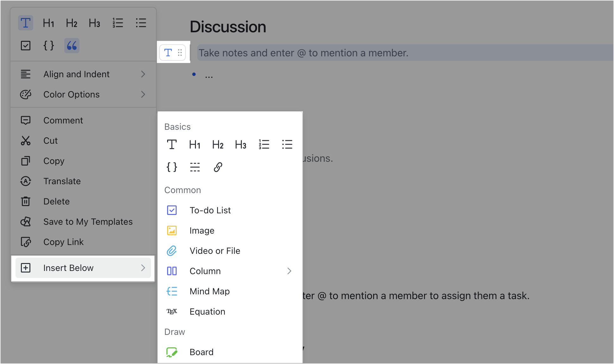The image size is (614, 364).
Task: Expand the Column insert option
Action: 288,271
